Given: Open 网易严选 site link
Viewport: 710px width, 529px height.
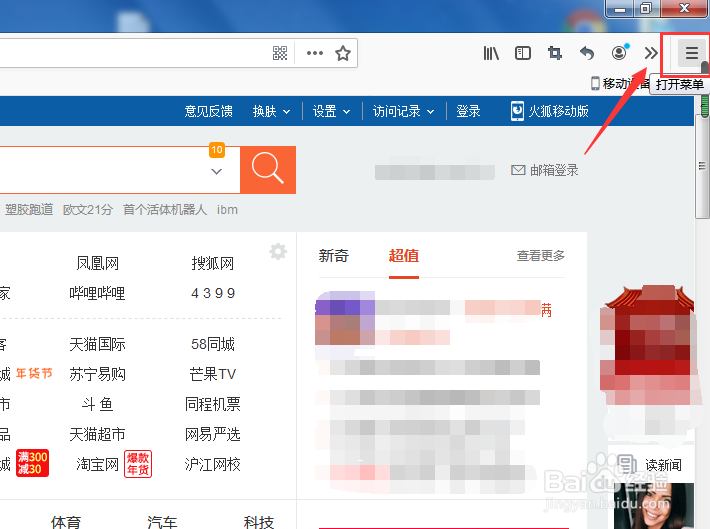Looking at the screenshot, I should coord(213,434).
